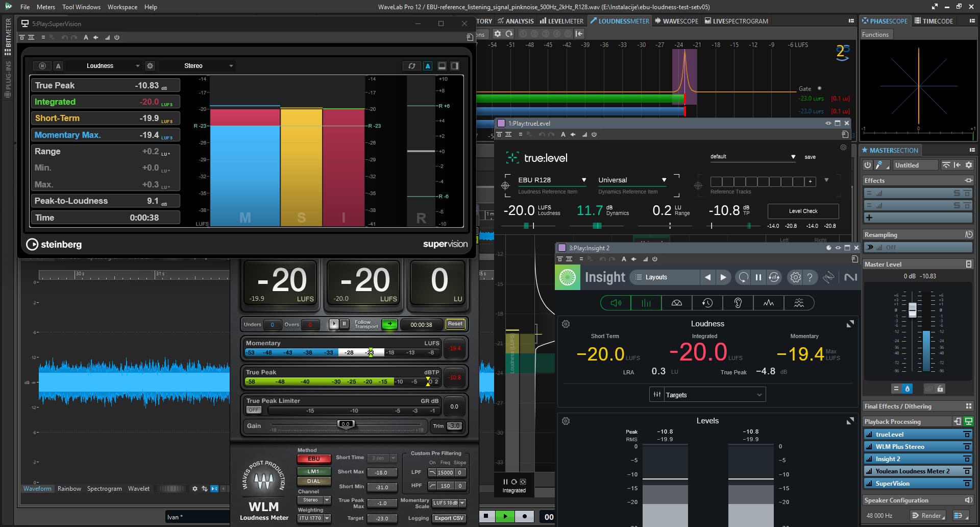Screen dimensions: 980x527
Task: Click Reset in WLM Loudness Meter
Action: pos(455,324)
